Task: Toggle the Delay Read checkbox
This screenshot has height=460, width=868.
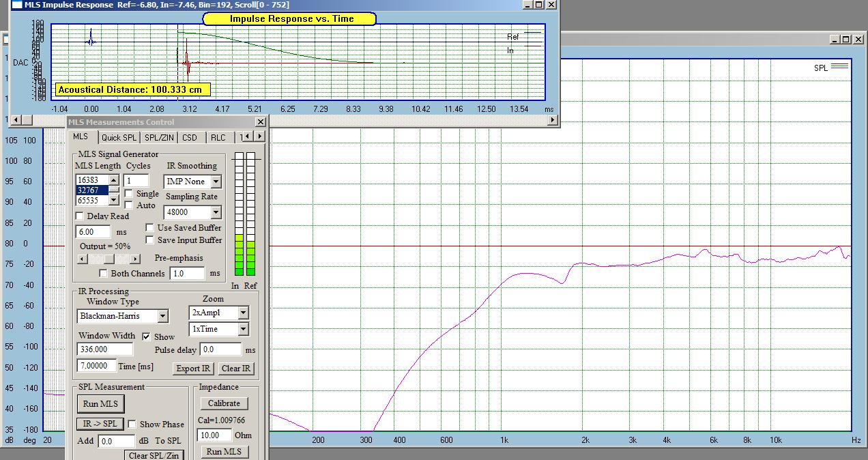Action: (80, 216)
